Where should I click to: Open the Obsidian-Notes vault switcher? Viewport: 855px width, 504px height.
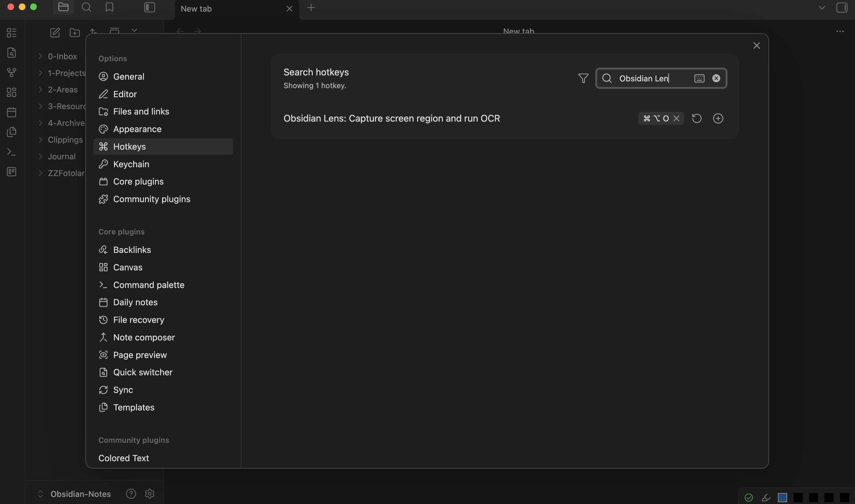tap(74, 494)
